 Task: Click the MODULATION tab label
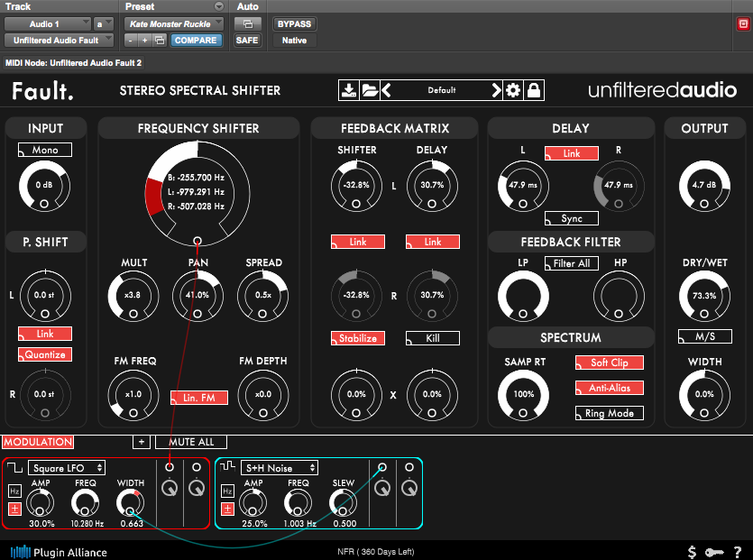click(38, 442)
